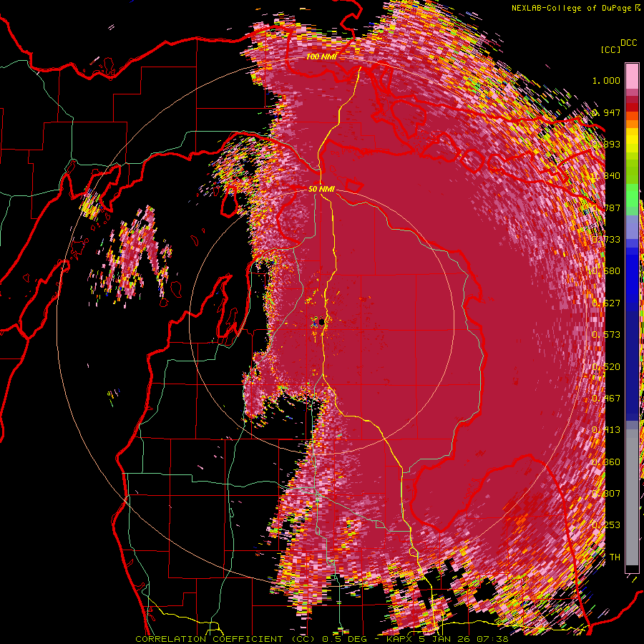The image size is (644, 644).
Task: Click the NEXLAB-College of DuPage header text
Action: point(573,8)
